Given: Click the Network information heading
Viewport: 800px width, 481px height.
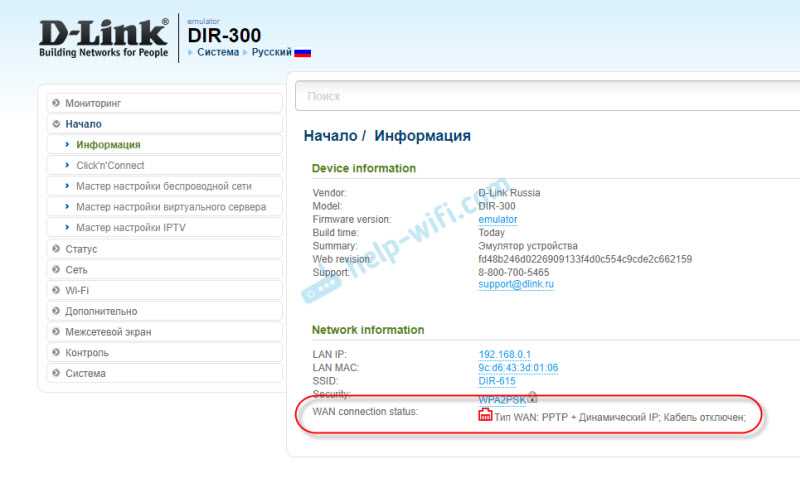Looking at the screenshot, I should [x=368, y=330].
